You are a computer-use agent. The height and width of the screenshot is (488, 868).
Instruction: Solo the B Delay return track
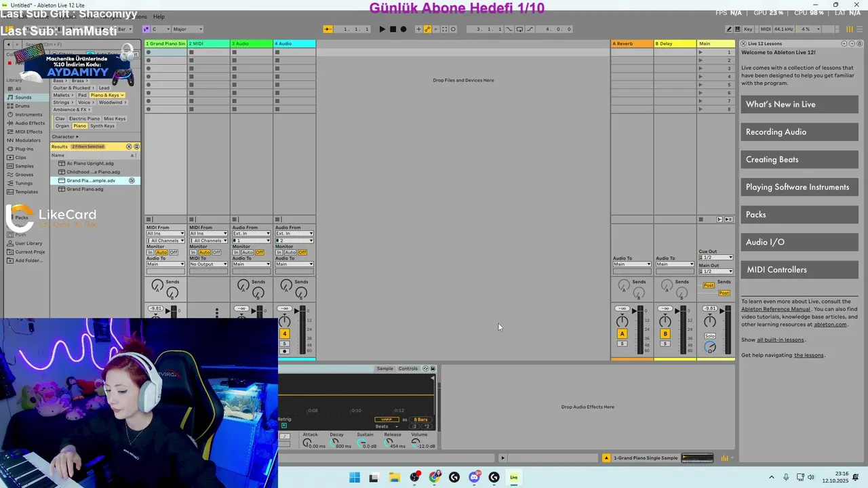point(665,344)
